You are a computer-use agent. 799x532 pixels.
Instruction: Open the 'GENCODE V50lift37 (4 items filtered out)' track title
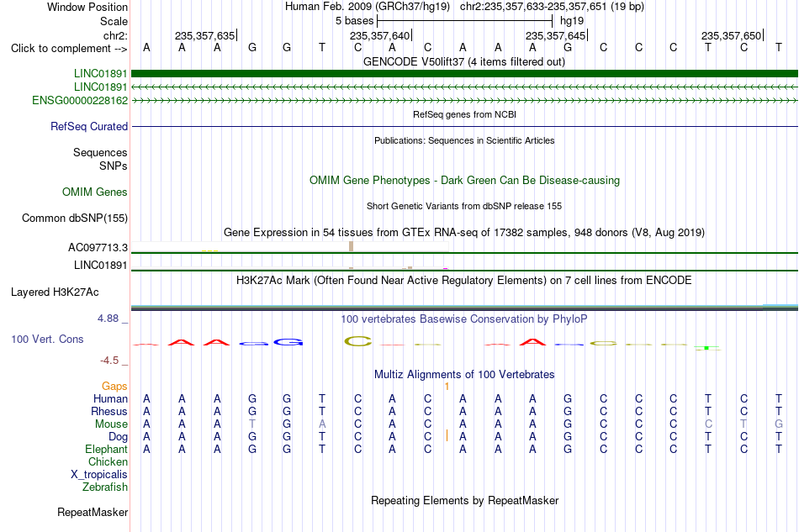(x=463, y=62)
